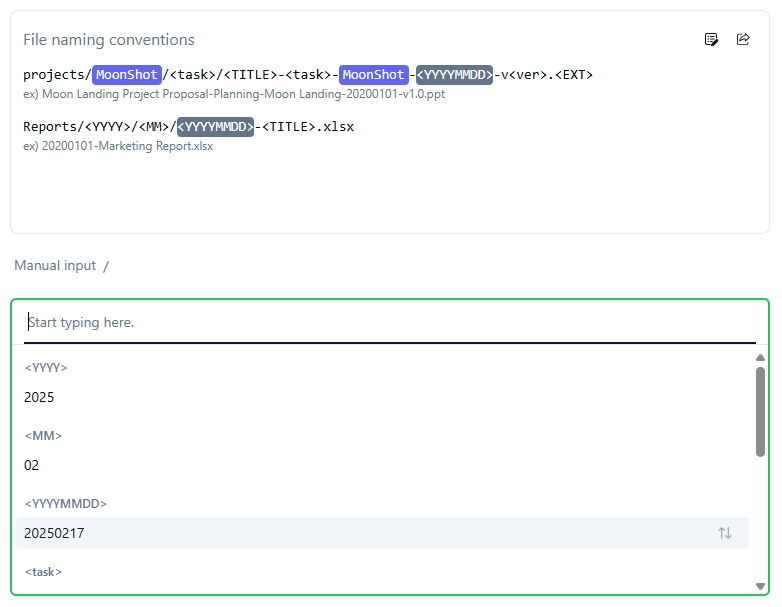Focus the 'Start typing here' input
The height and width of the screenshot is (607, 782).
390,322
